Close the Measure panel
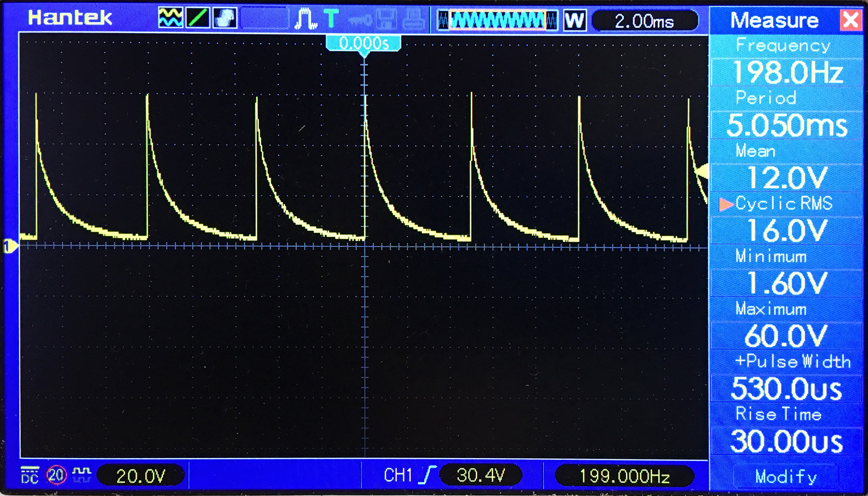 850,20
